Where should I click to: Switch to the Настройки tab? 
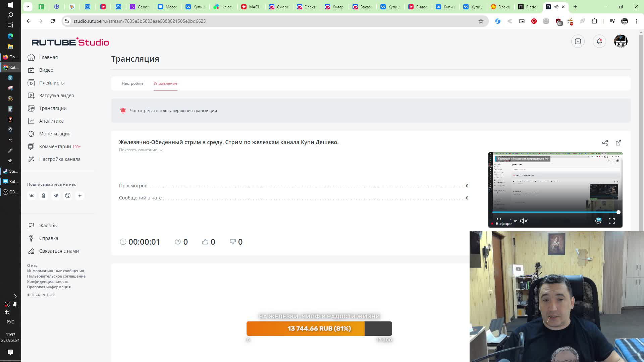coord(132,83)
